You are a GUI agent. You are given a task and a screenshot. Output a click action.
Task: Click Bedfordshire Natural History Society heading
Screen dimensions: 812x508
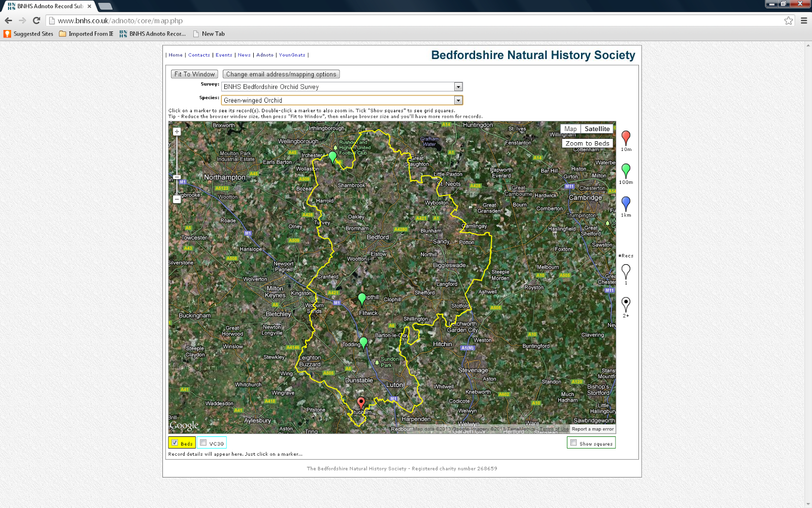coord(533,55)
